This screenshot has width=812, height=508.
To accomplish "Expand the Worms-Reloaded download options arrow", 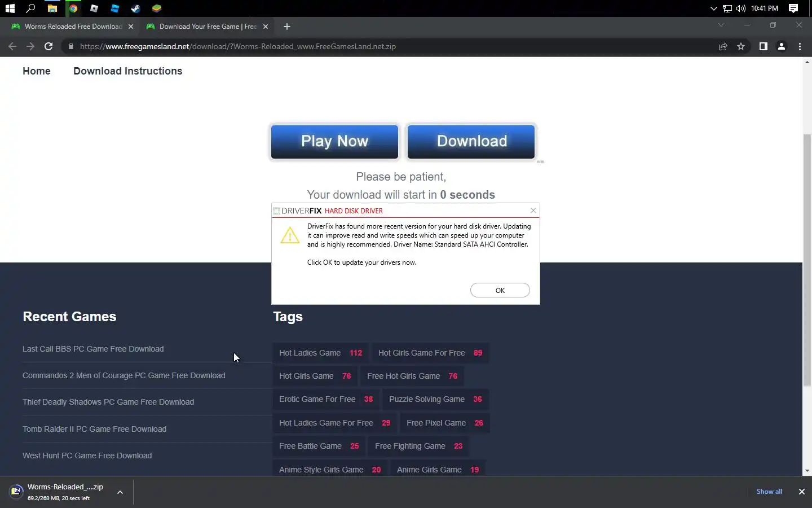I will (120, 492).
